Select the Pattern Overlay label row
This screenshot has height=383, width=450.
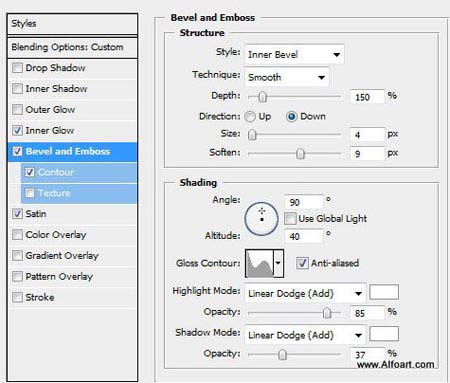[72, 276]
